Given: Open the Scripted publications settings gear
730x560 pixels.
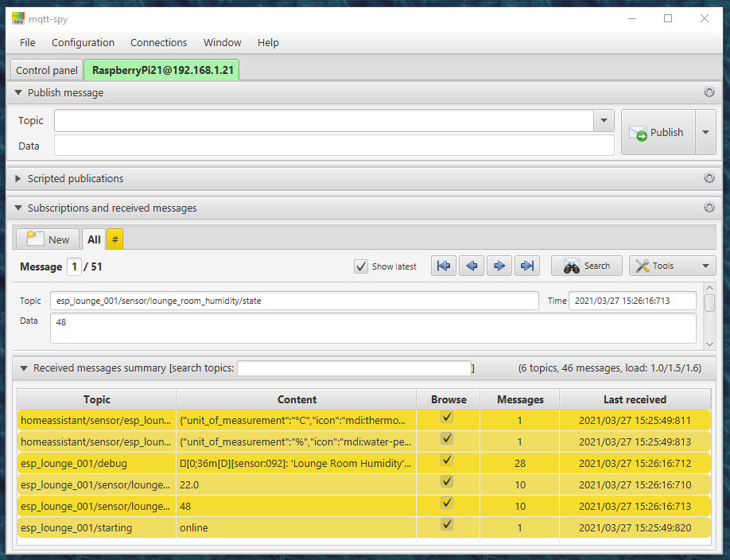Looking at the screenshot, I should [x=709, y=178].
